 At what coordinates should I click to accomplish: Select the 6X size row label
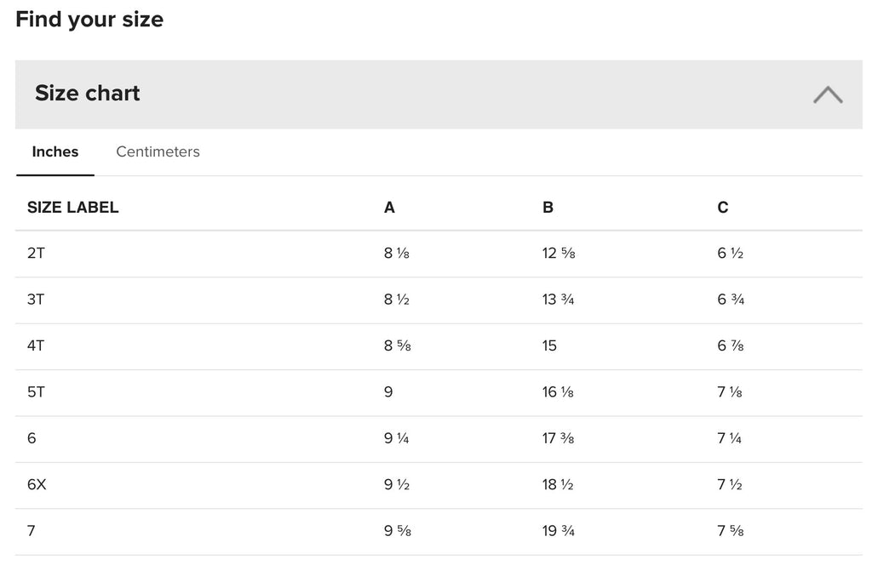pos(37,485)
